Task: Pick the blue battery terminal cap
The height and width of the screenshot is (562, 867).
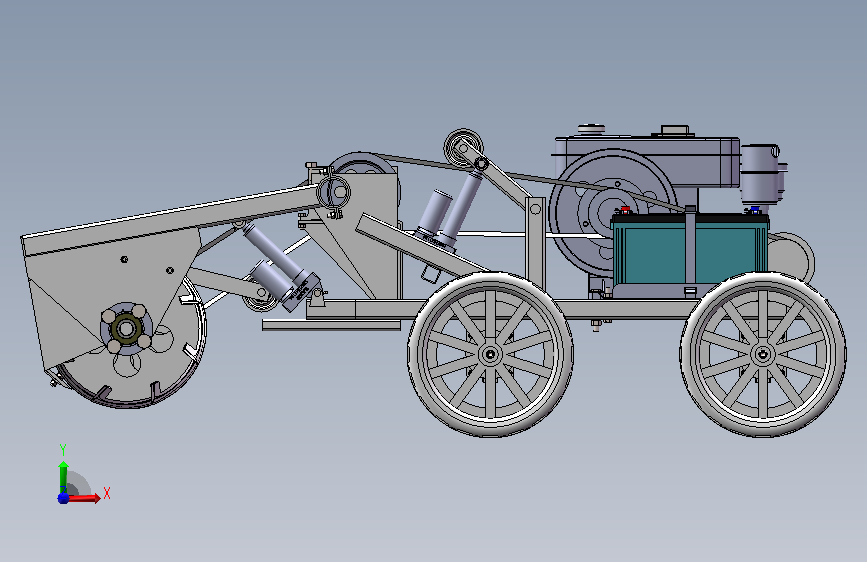Action: (x=754, y=210)
